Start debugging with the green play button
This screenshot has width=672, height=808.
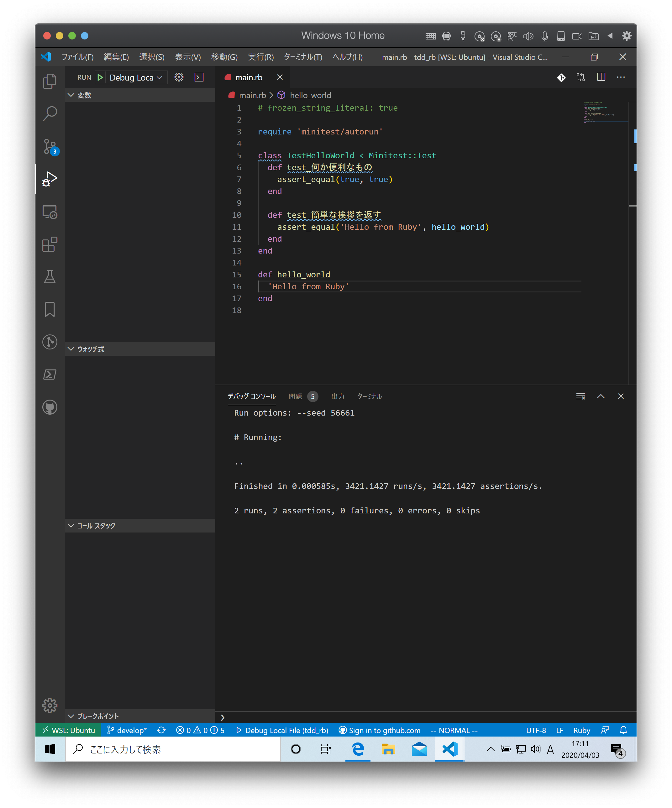click(100, 77)
